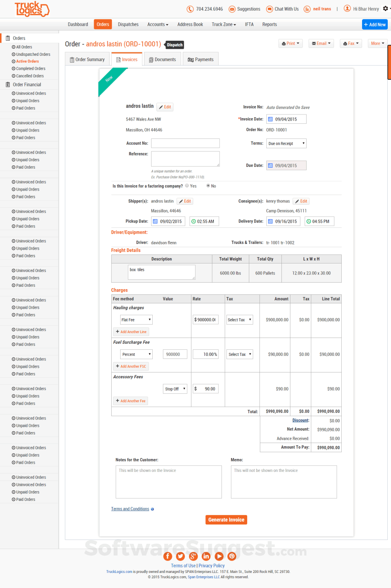391x588 pixels.
Task: Open the Twitter social icon
Action: [x=180, y=556]
